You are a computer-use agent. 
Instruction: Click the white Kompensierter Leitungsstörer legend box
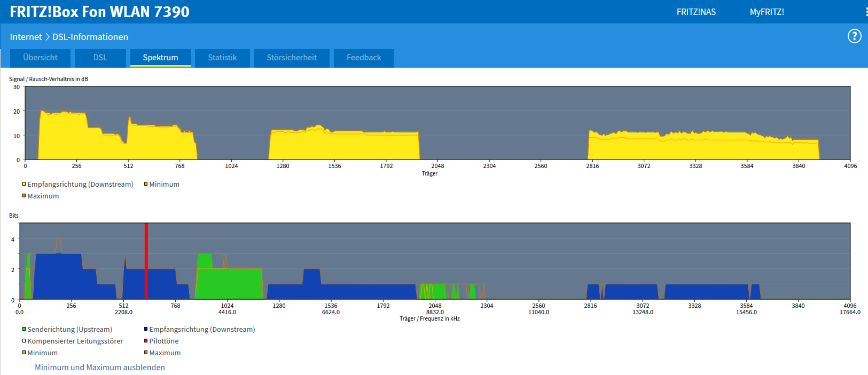tap(24, 341)
